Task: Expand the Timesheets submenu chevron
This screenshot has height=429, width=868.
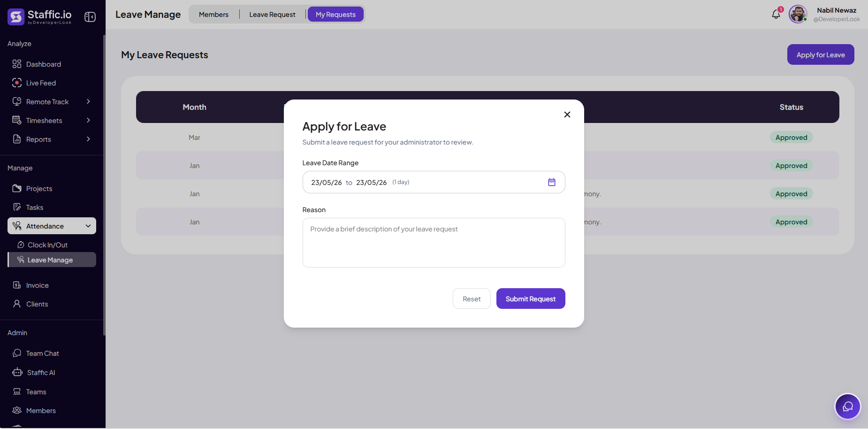Action: point(88,120)
